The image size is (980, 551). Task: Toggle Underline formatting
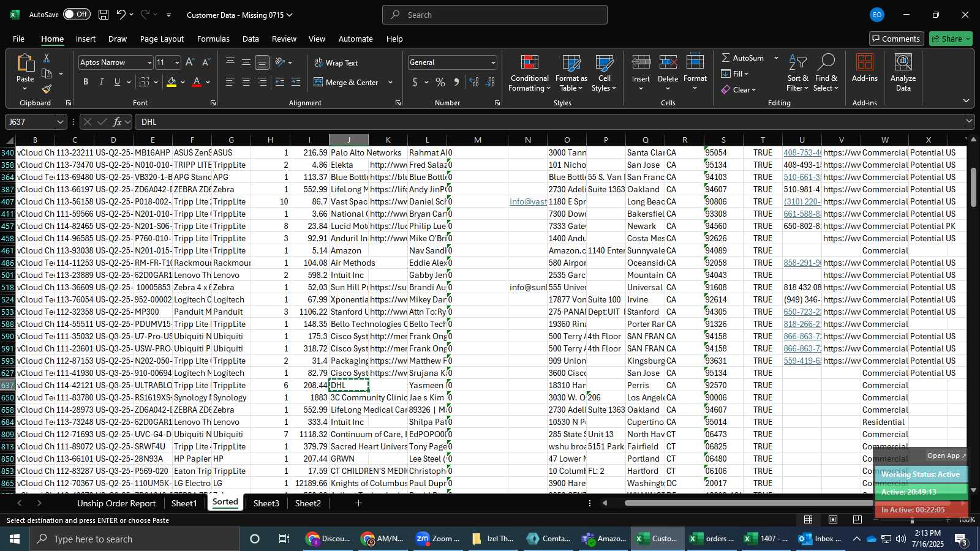point(117,82)
